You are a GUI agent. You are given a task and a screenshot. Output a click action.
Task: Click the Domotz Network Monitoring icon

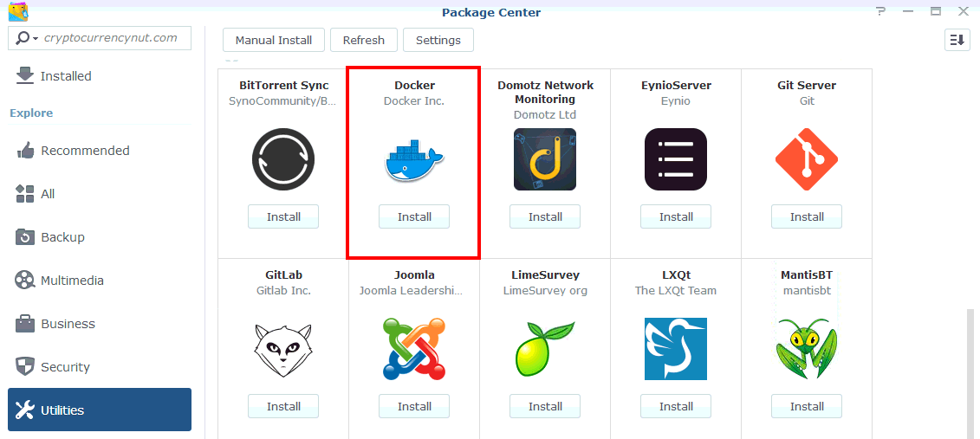545,159
